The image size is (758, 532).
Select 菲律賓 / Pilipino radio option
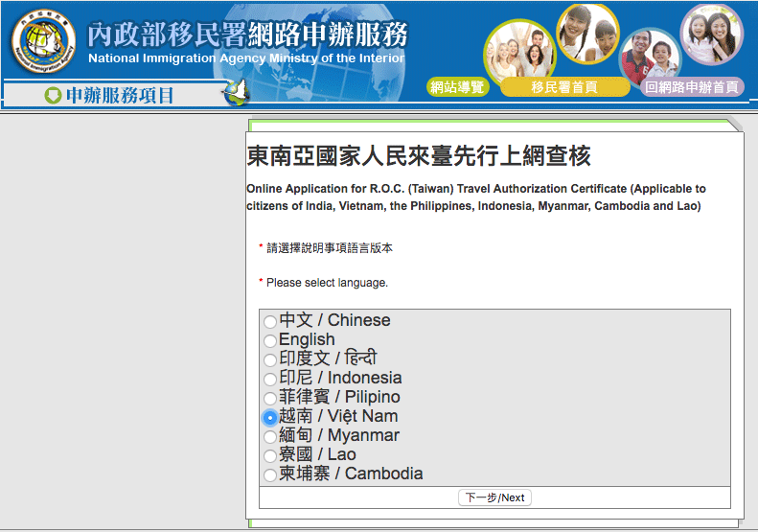270,399
